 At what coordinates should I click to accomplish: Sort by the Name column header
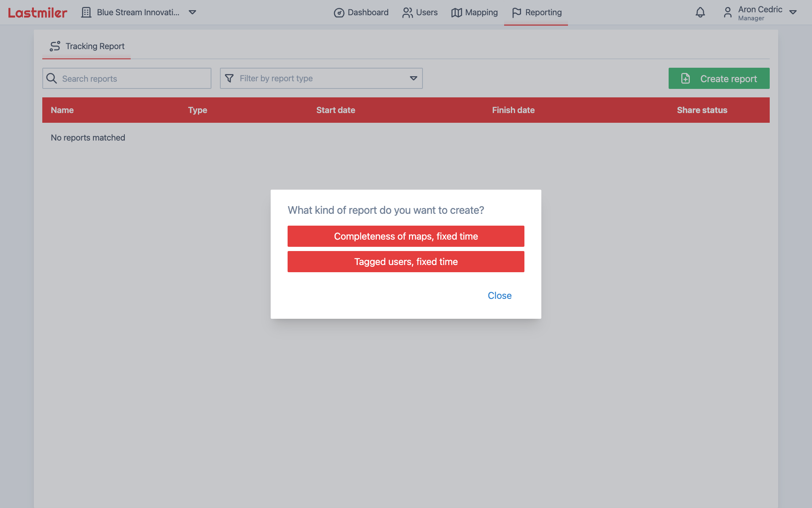[x=62, y=110]
